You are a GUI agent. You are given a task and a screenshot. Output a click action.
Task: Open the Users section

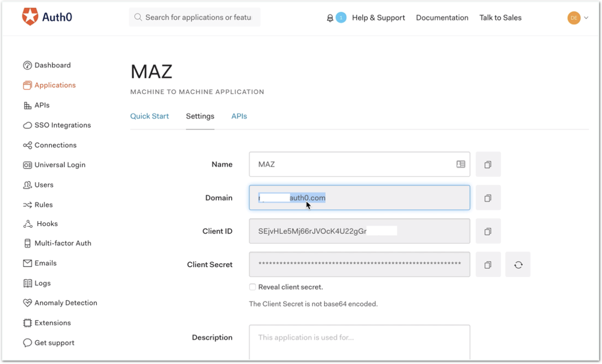coord(44,185)
